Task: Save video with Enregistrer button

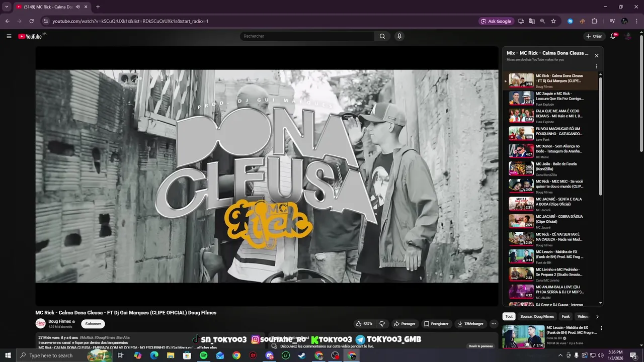Action: pyautogui.click(x=436, y=324)
